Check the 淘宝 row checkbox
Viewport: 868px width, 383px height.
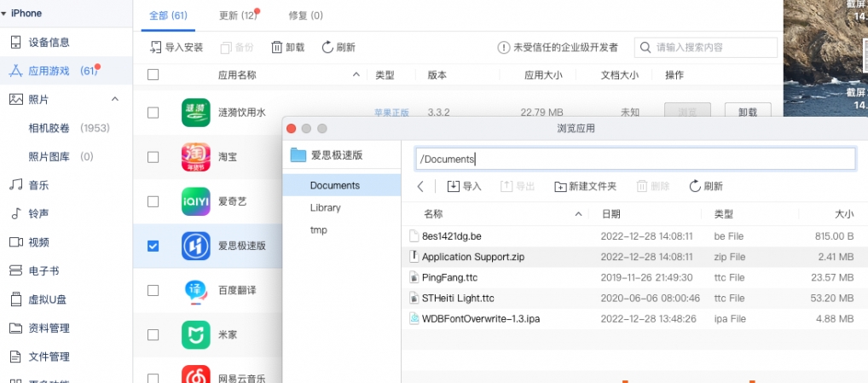tap(153, 157)
